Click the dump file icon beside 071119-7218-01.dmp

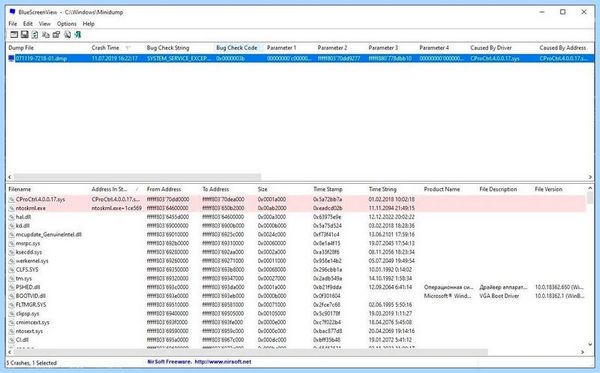coord(11,59)
